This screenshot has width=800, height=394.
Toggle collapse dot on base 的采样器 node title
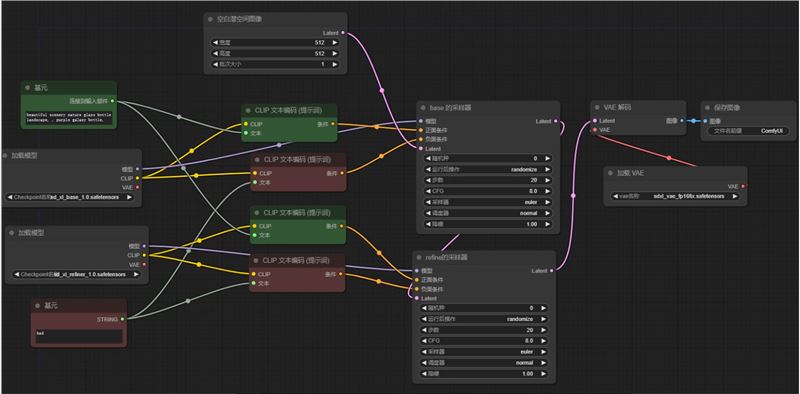click(423, 108)
